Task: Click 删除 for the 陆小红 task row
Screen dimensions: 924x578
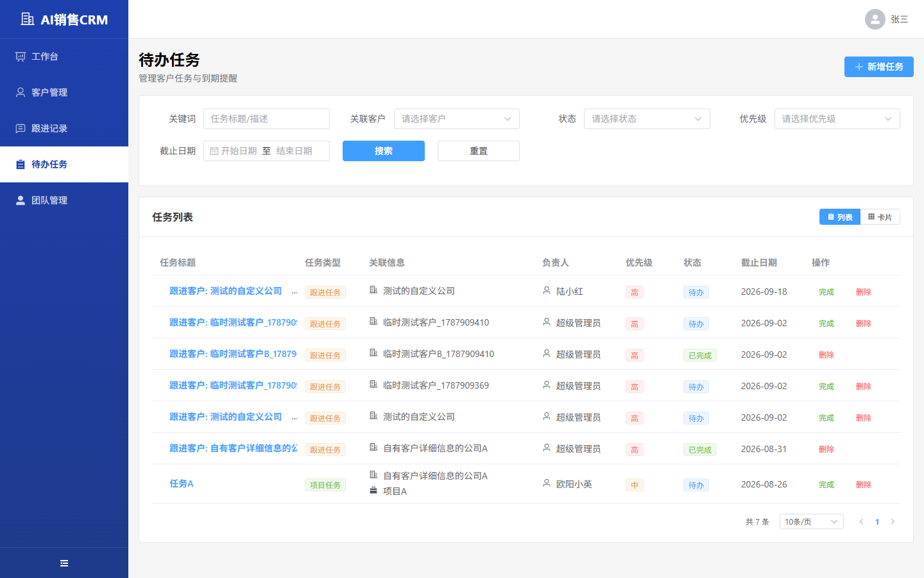Action: point(864,292)
